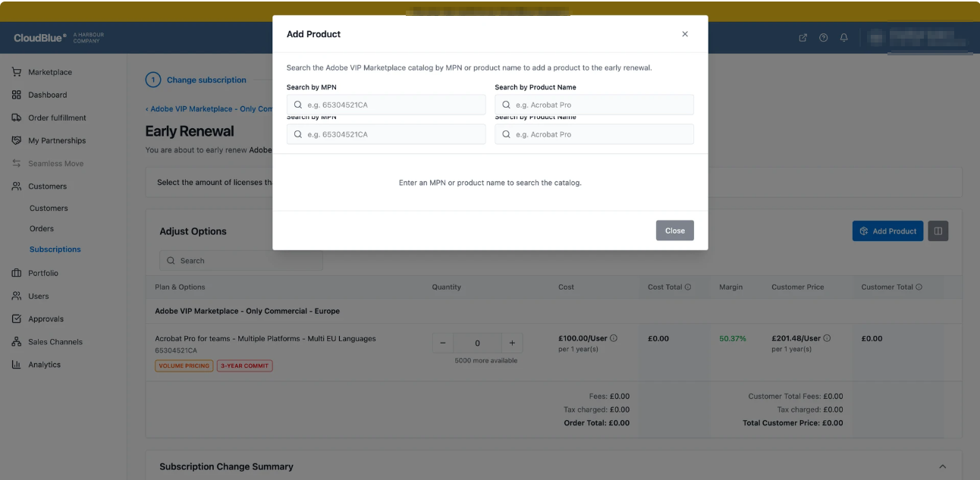This screenshot has height=480, width=980.
Task: Open help via question mark icon
Action: click(x=823, y=38)
